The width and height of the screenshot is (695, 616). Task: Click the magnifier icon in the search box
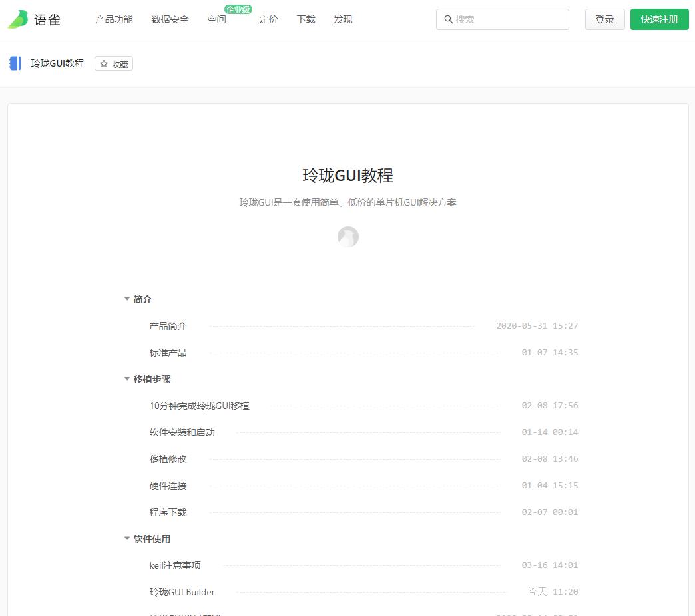448,19
